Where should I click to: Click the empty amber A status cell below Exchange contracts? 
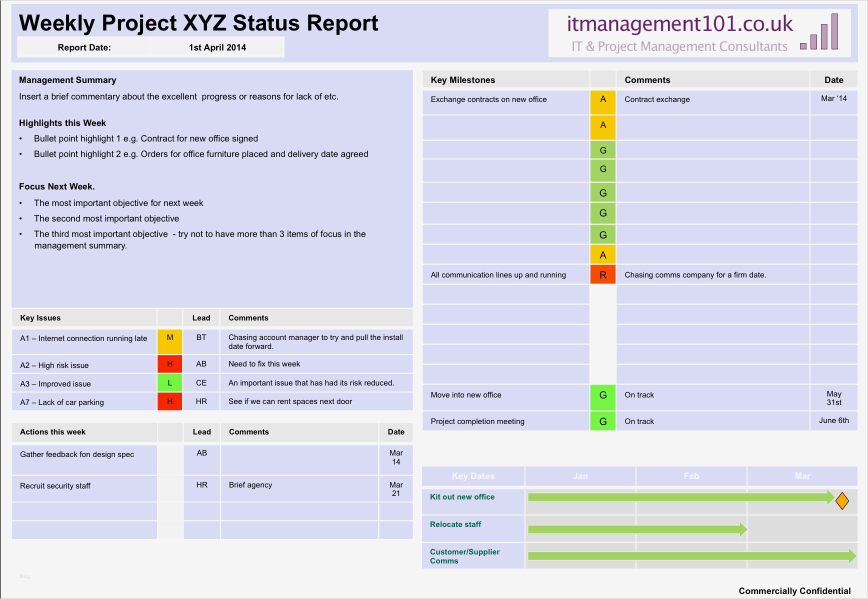(x=603, y=127)
